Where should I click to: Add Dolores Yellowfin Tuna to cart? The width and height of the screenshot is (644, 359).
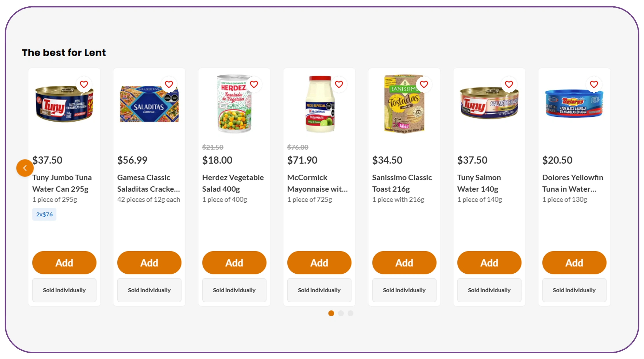(574, 263)
